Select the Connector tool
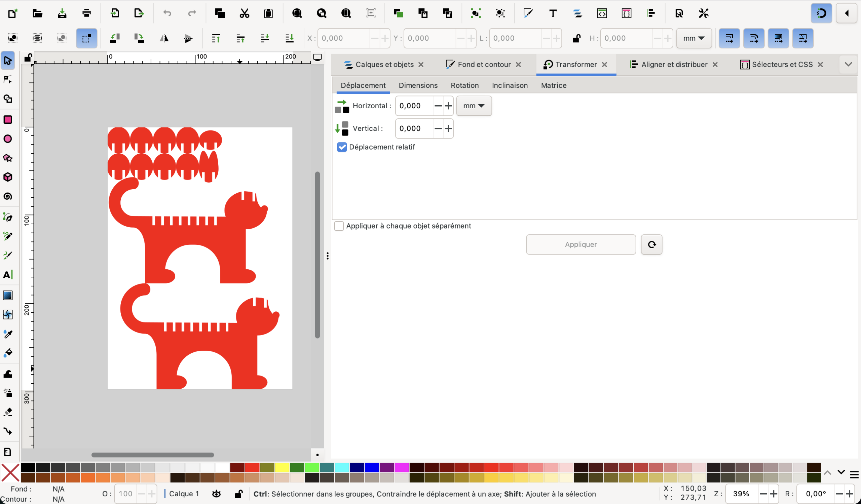Viewport: 861px width, 504px height. pyautogui.click(x=7, y=431)
